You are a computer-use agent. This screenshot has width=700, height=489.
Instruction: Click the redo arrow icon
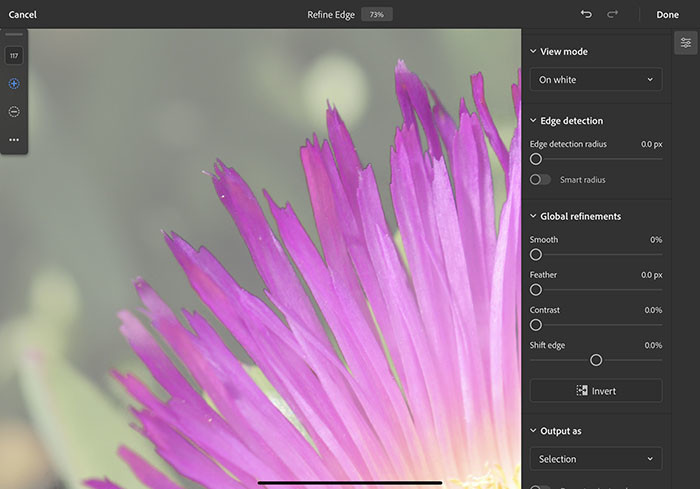coord(612,14)
